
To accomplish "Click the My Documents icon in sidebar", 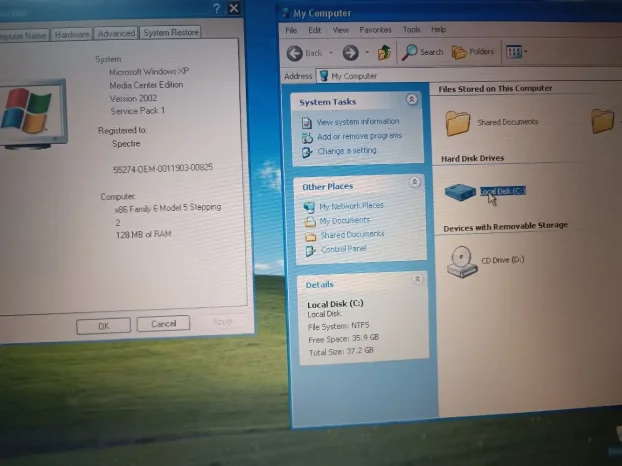I will click(x=310, y=222).
